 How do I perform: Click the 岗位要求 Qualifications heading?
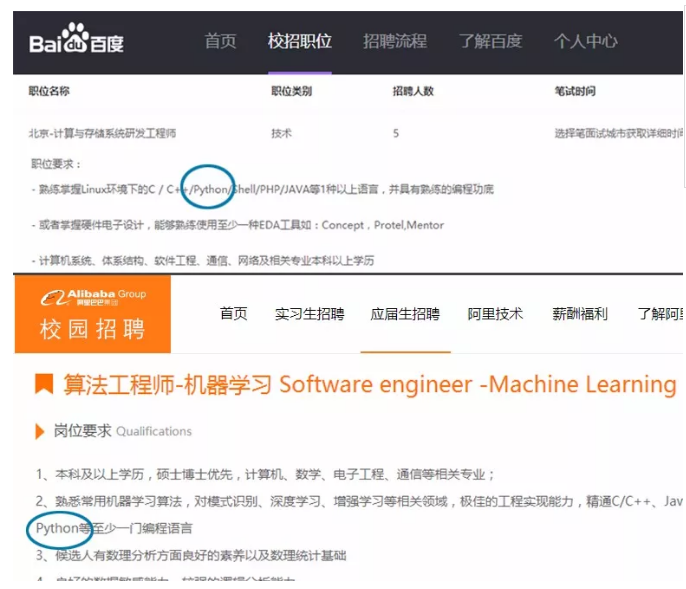122,431
